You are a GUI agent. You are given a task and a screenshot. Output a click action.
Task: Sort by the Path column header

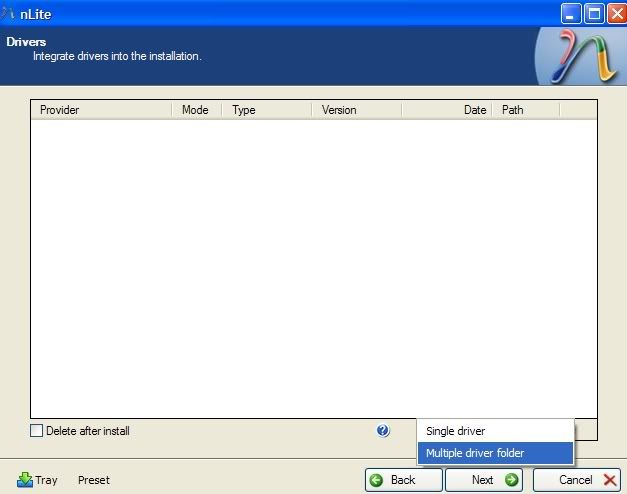pos(526,110)
